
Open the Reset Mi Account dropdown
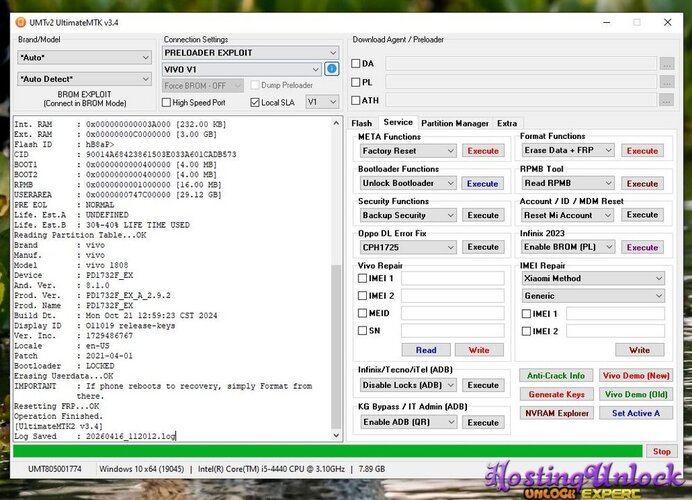[x=568, y=215]
